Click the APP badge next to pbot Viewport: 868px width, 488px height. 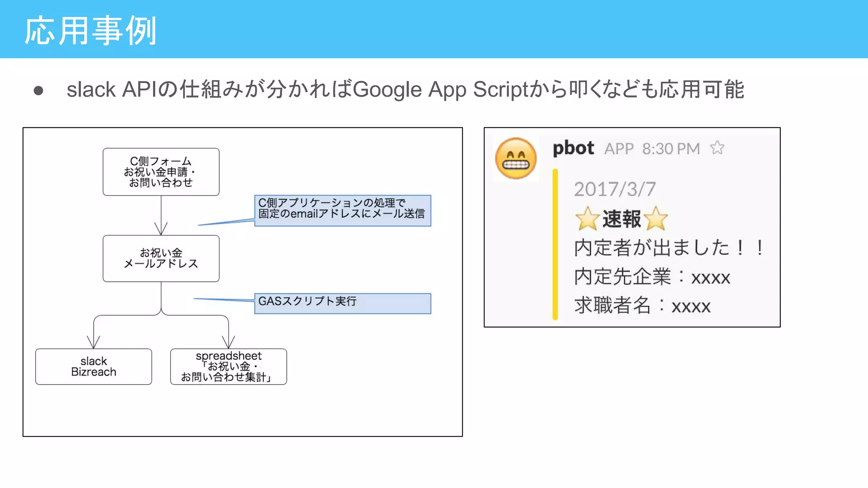[x=619, y=149]
